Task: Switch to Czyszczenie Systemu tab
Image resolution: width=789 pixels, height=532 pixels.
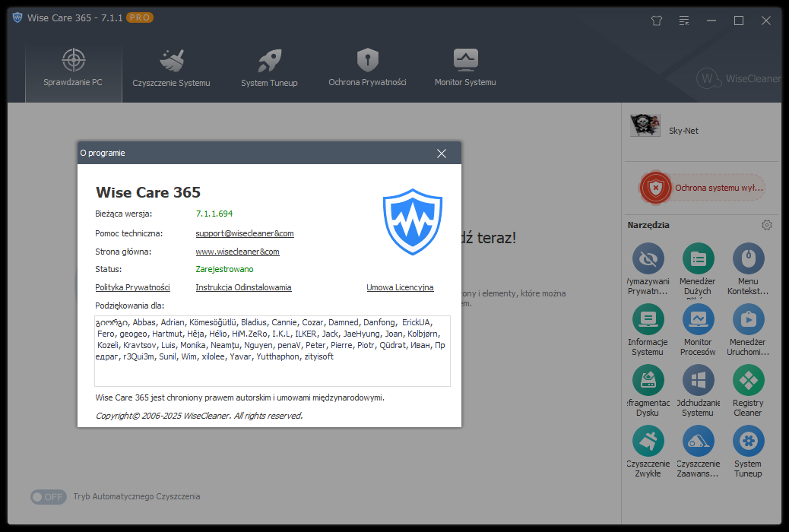Action: 171,68
